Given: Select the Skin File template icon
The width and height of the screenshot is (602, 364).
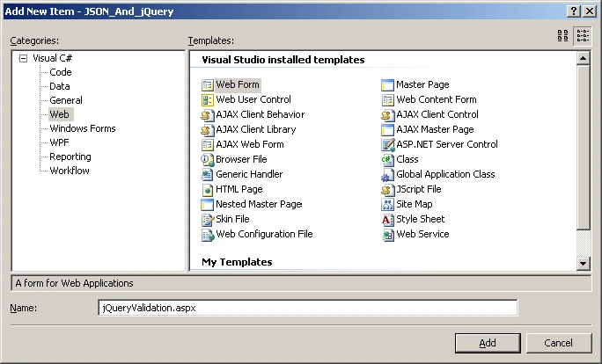Looking at the screenshot, I should pos(208,220).
